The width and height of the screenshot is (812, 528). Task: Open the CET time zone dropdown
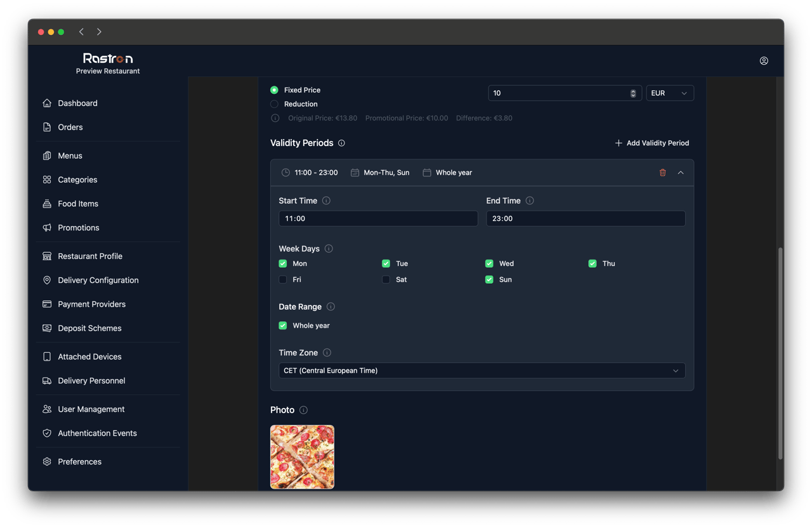(481, 371)
